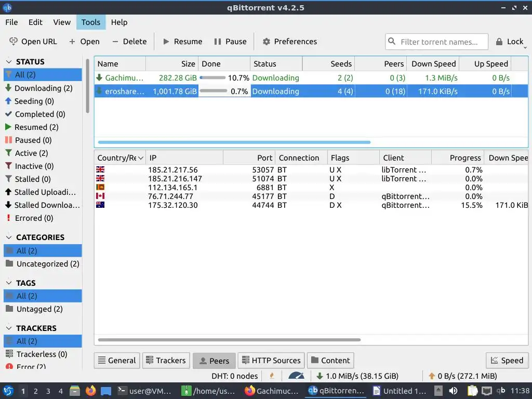Click the green play icon beside Resumed (2)
Viewport: 532px width, 399px height.
click(8, 127)
